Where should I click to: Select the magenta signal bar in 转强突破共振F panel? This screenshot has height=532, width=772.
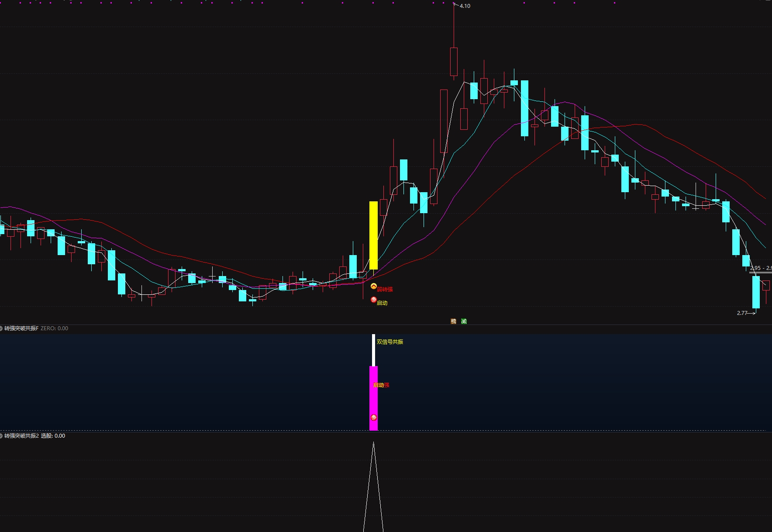point(373,398)
